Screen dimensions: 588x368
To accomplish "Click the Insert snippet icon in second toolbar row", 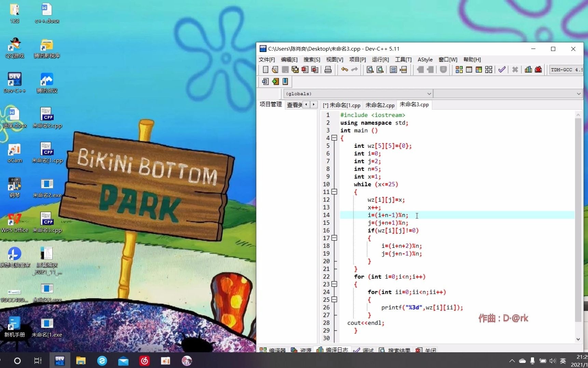I will (265, 81).
